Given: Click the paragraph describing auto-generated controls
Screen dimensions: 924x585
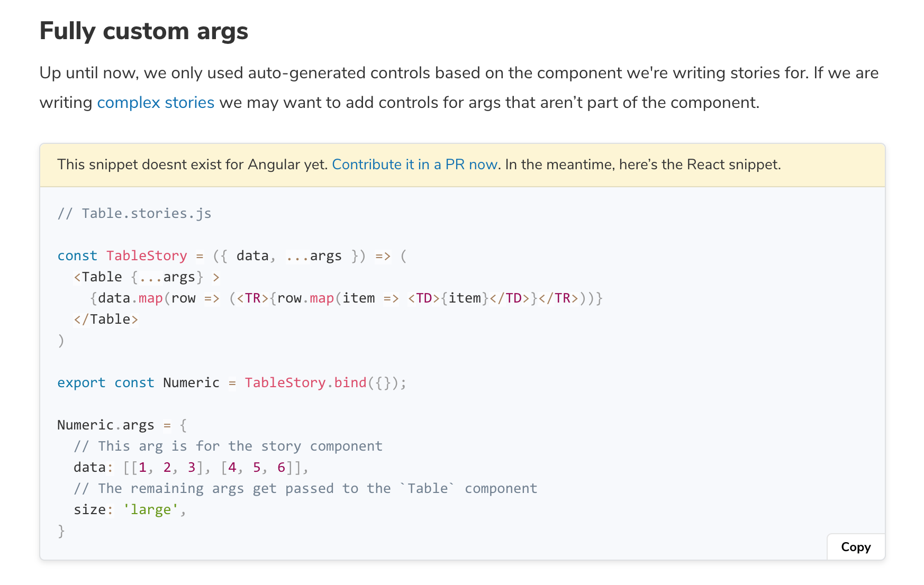Looking at the screenshot, I should (458, 87).
